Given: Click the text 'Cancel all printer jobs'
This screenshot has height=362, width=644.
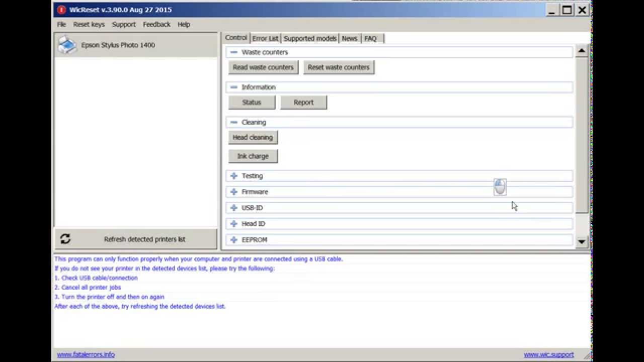Looking at the screenshot, I should 91,288.
